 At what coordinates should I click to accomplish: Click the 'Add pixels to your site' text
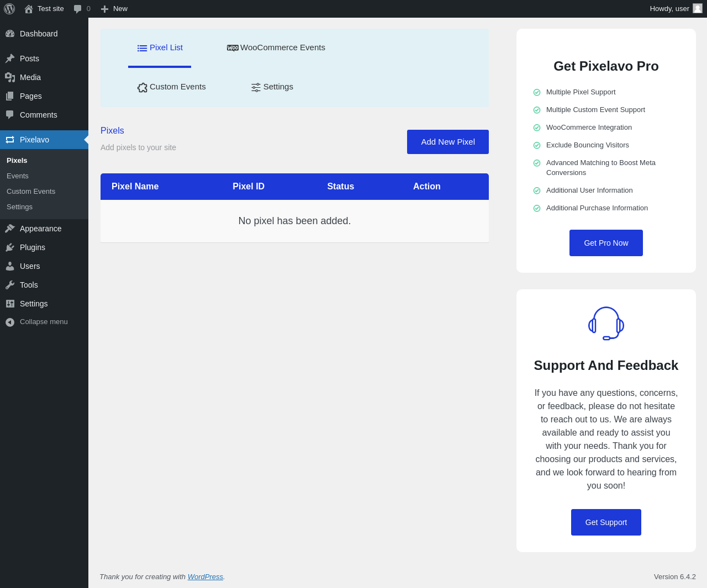[x=138, y=147]
